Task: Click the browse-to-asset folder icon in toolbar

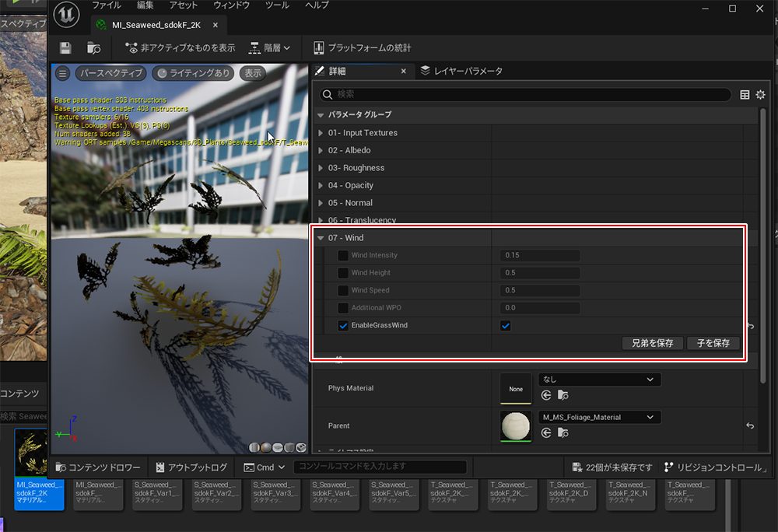Action: tap(93, 48)
